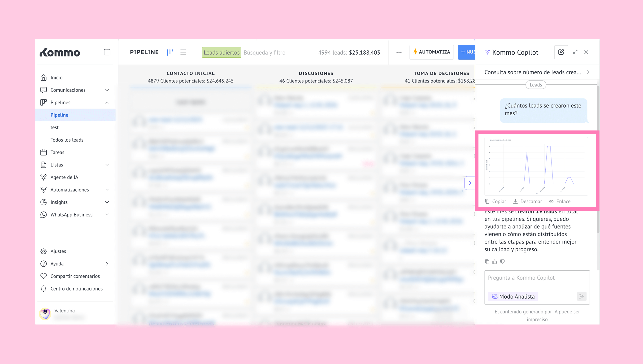The image size is (643, 364).
Task: Click the AUTOMATIZA button
Action: (x=431, y=52)
